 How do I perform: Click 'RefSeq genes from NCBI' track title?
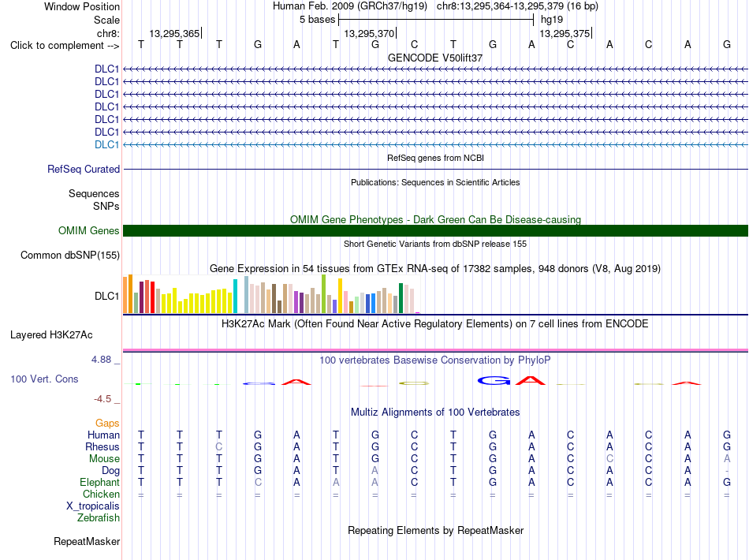(x=436, y=159)
